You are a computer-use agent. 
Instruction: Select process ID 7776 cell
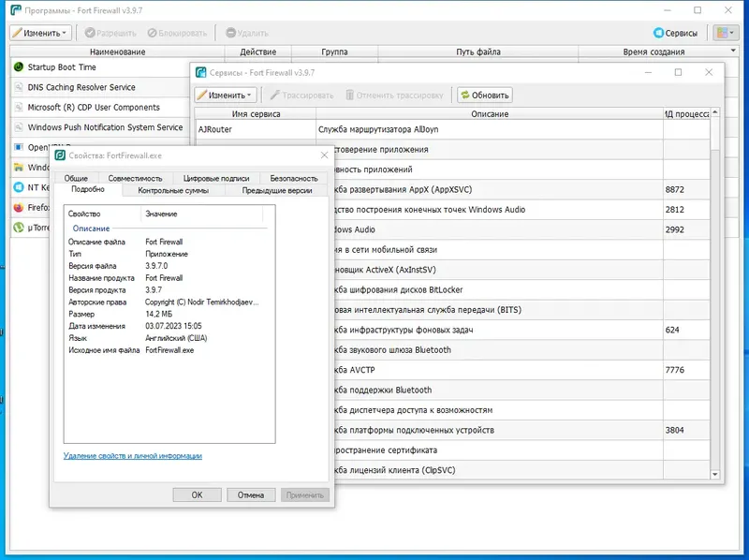[686, 370]
